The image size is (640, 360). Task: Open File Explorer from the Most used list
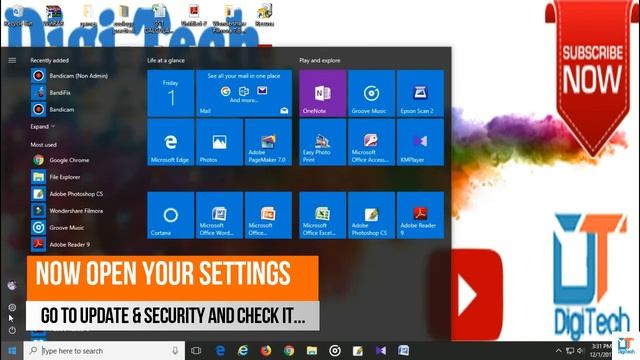click(56, 177)
